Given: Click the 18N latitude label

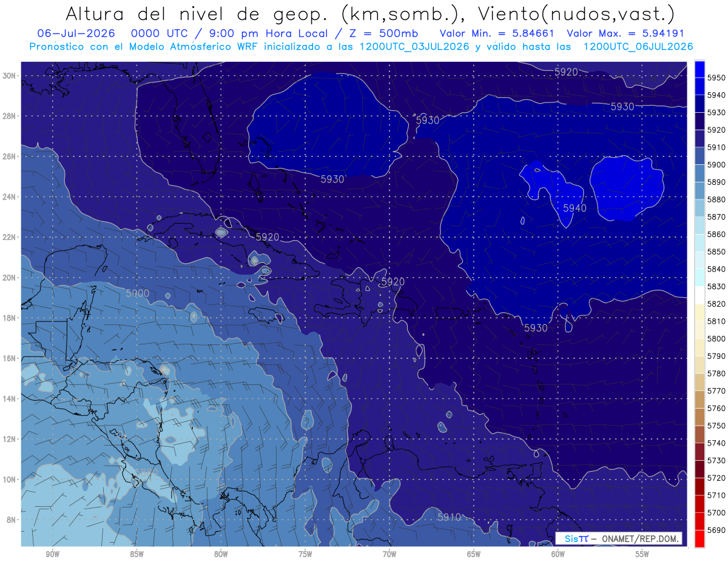Looking at the screenshot, I should (10, 318).
